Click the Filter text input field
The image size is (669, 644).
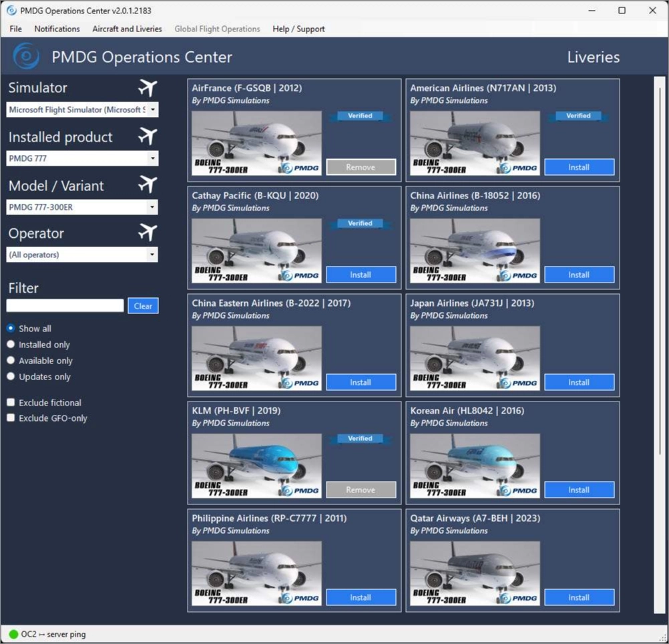(x=65, y=306)
